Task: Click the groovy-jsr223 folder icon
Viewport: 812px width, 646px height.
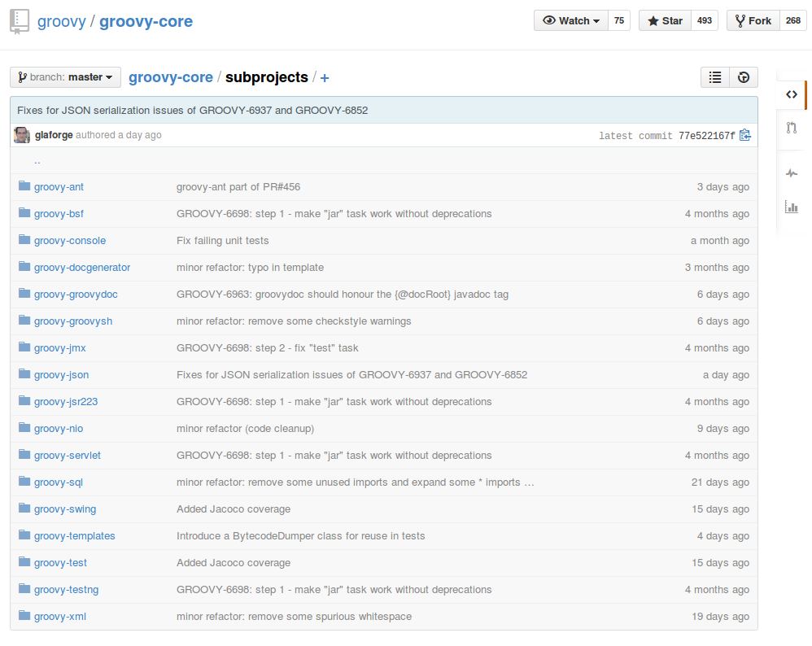Action: (24, 401)
